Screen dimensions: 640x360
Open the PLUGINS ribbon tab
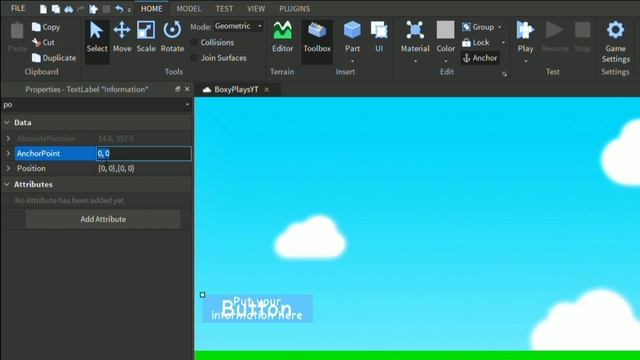294,8
